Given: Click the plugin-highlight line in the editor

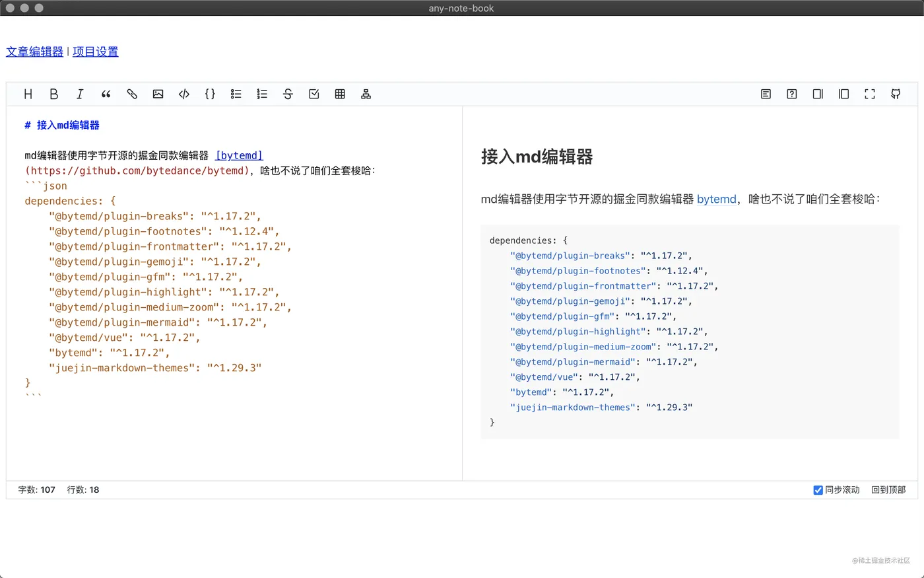Looking at the screenshot, I should (164, 292).
